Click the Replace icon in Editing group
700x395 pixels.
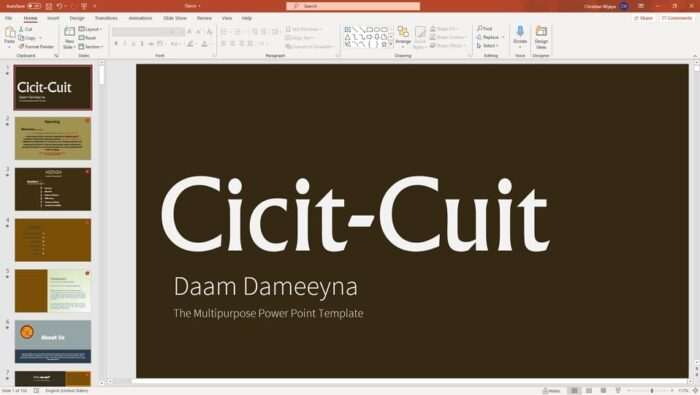click(x=479, y=37)
